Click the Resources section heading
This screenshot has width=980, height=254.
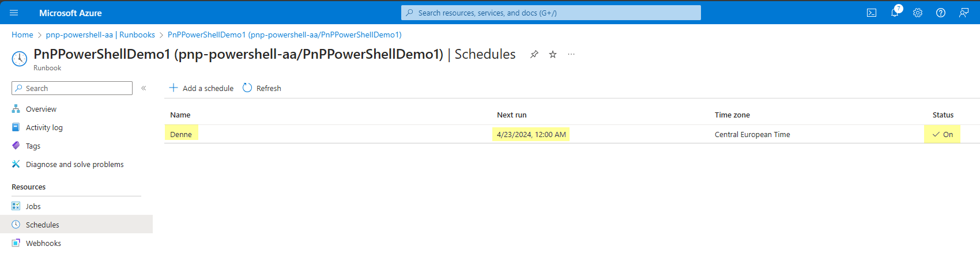29,187
